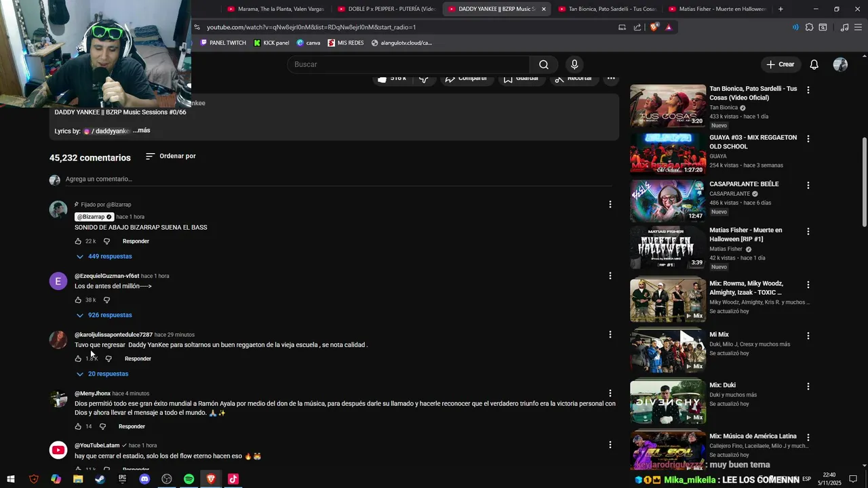The image size is (868, 488).
Task: Open Brave main hamburger menu
Action: pyautogui.click(x=859, y=27)
